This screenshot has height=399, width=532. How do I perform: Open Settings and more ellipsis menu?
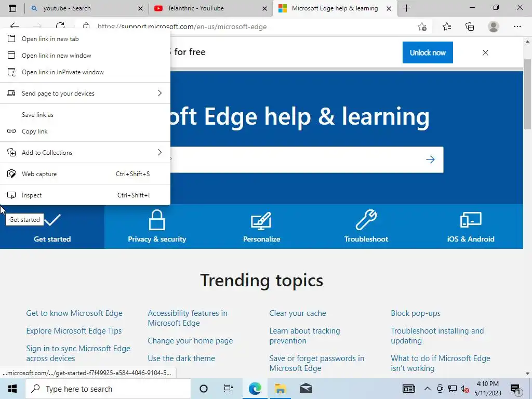(x=517, y=26)
